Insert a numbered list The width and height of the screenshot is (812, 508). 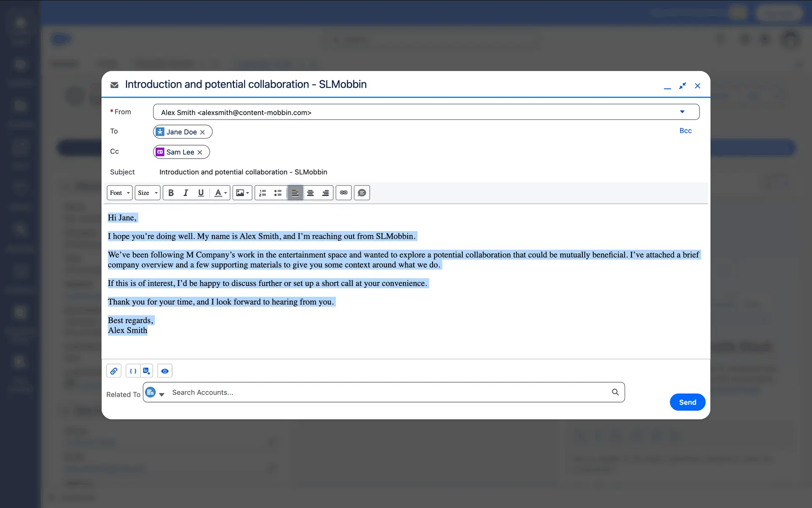click(263, 193)
